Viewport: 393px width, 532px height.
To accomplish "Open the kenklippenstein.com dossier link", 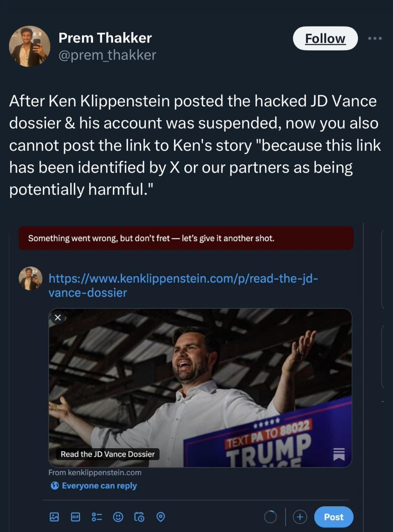I will tap(183, 286).
